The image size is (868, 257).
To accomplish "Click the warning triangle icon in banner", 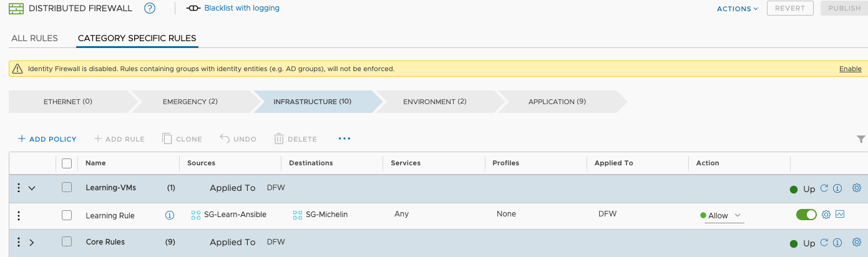I will tap(17, 69).
